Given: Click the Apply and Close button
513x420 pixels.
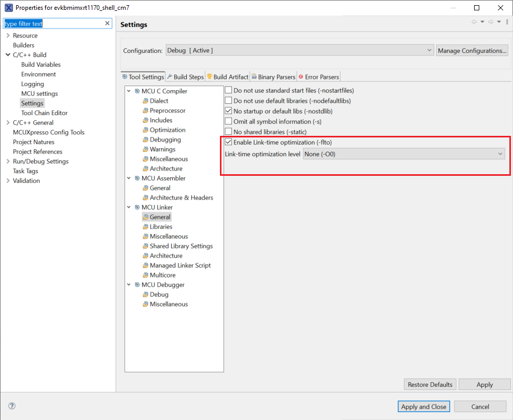Looking at the screenshot, I should coord(424,407).
